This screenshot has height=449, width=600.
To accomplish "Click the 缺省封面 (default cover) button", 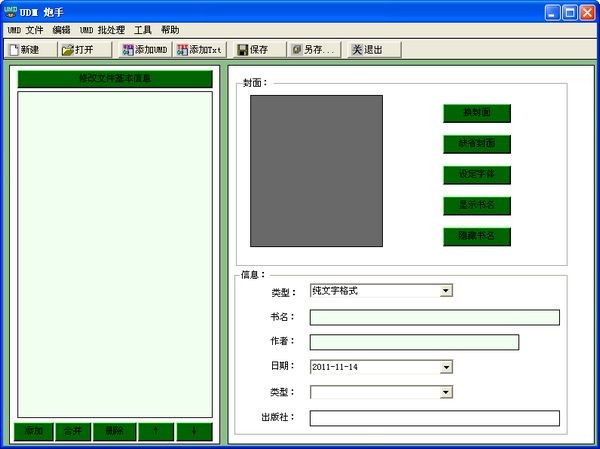I will [x=477, y=144].
